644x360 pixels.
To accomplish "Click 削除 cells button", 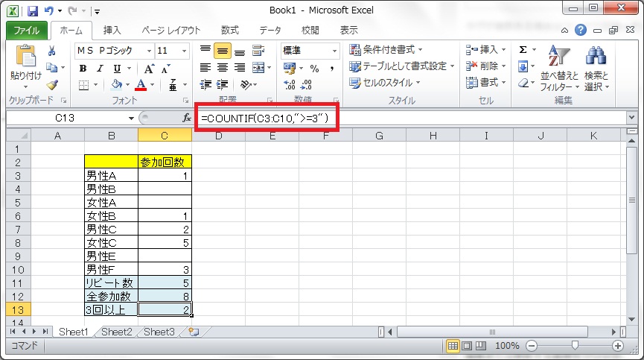I will click(486, 66).
